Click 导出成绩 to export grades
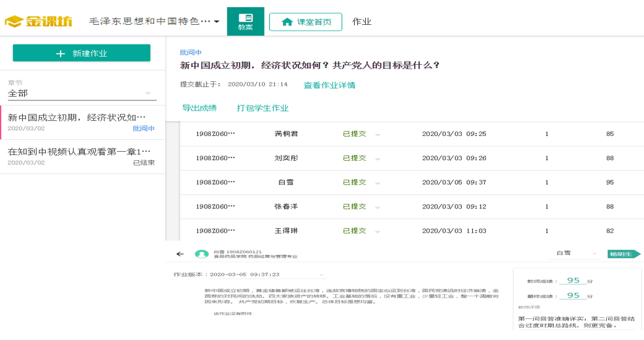The height and width of the screenshot is (340, 644). pos(199,108)
